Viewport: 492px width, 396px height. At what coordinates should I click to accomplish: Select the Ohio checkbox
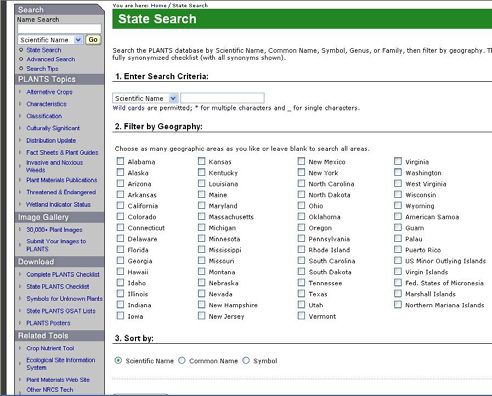(301, 205)
